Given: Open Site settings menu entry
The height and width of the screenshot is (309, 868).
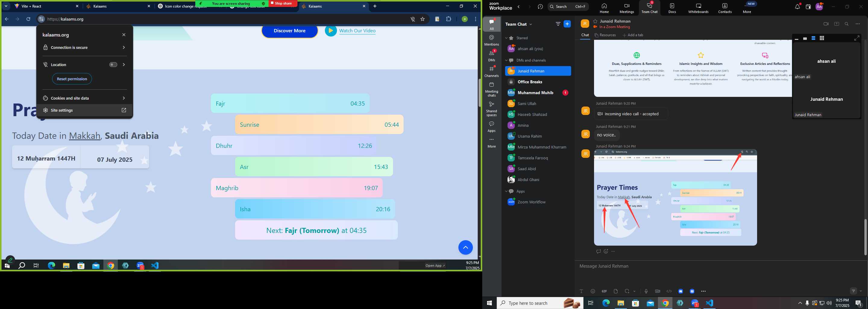Looking at the screenshot, I should pos(85,110).
